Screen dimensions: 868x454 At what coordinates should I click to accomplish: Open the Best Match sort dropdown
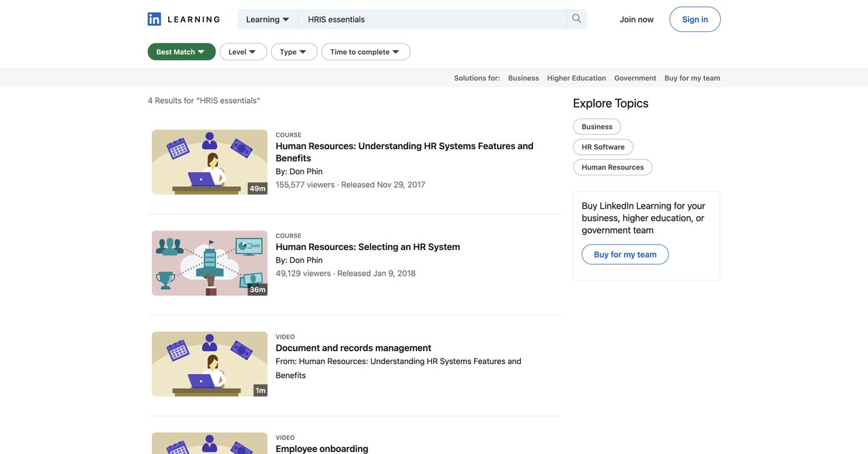coord(182,51)
